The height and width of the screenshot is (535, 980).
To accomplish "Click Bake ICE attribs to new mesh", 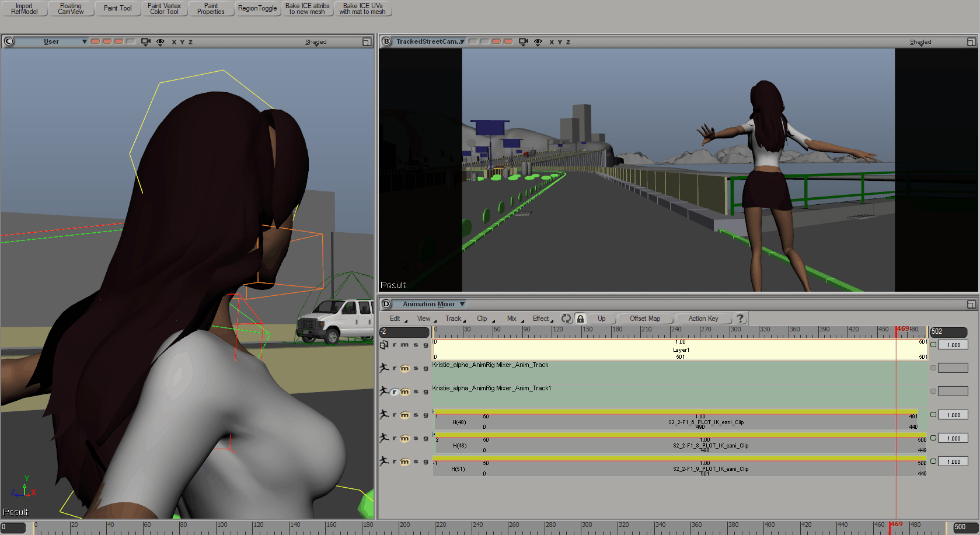I will [308, 9].
